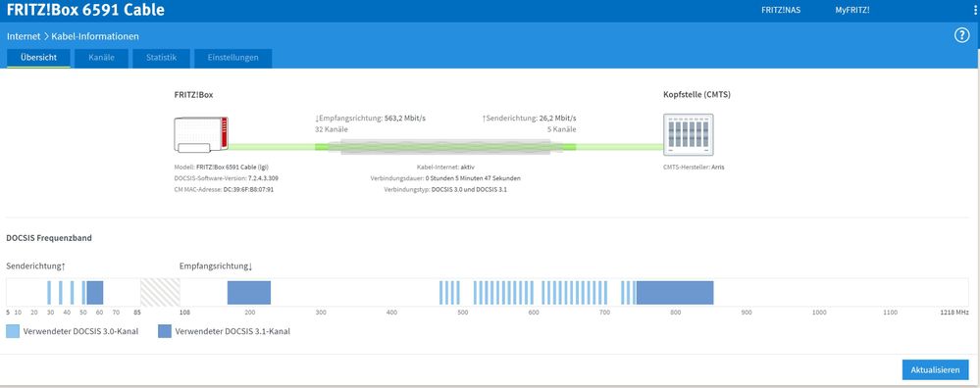Click the Internet breadcrumb link

24,37
